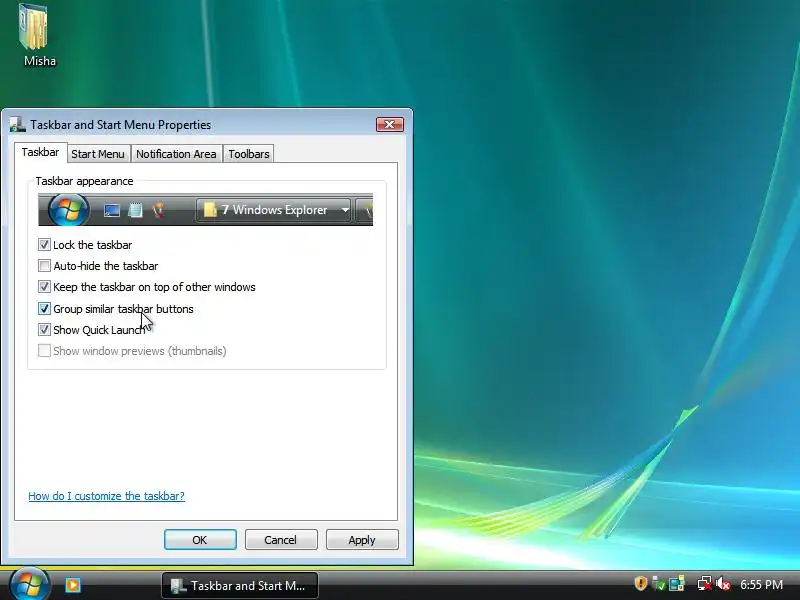Click the Windows Security Alerts shield tray icon
Viewport: 800px width, 600px height.
click(641, 583)
